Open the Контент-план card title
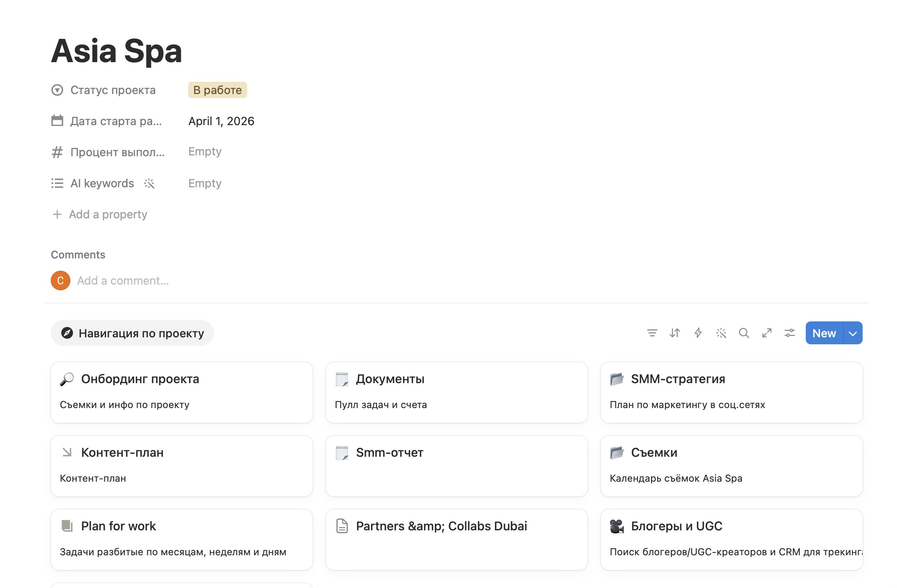This screenshot has height=588, width=897. pyautogui.click(x=122, y=453)
